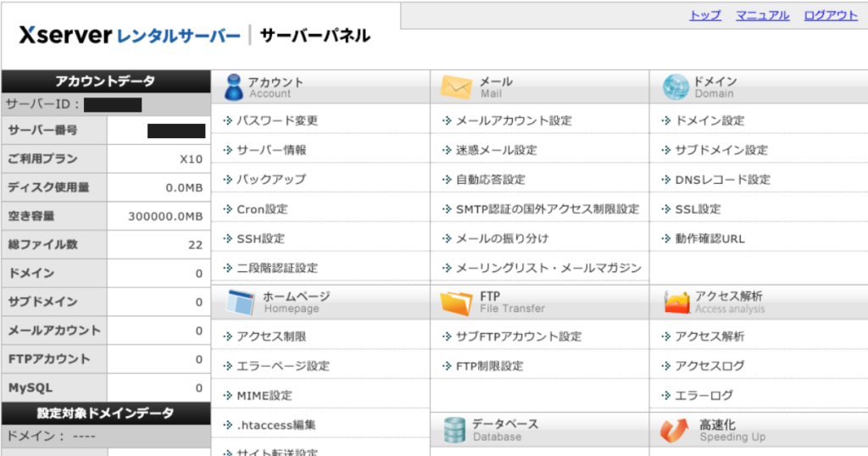View the エラーログ page
The height and width of the screenshot is (456, 868).
point(704,396)
